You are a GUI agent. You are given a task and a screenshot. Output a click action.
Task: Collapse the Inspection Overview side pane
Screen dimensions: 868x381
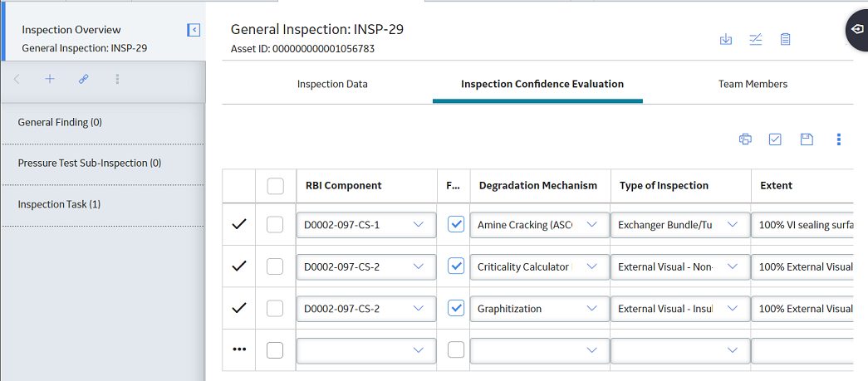pyautogui.click(x=194, y=30)
